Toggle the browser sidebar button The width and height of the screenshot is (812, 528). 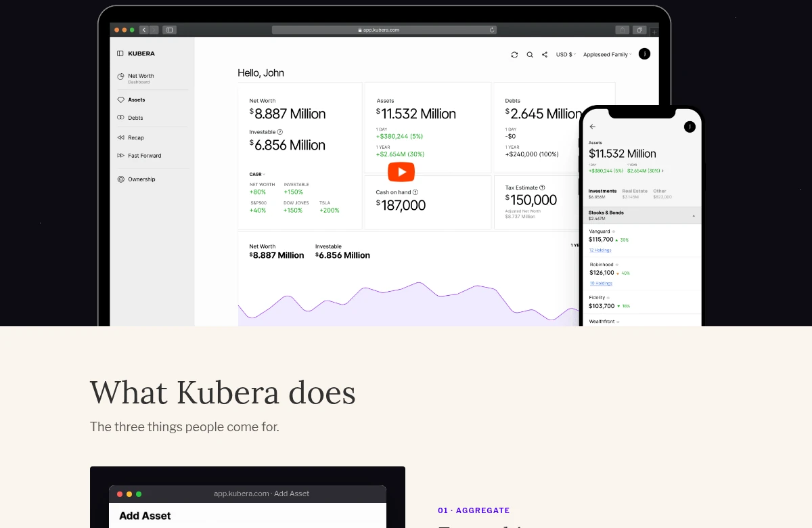pyautogui.click(x=169, y=30)
